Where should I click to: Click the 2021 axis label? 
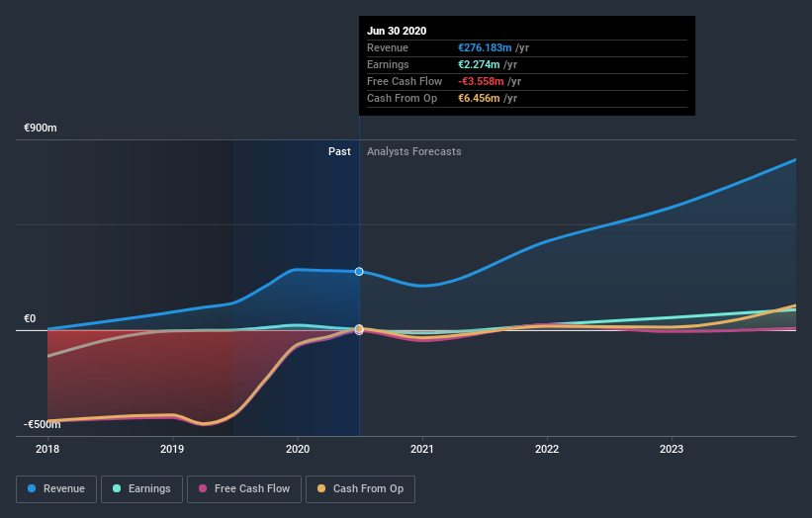tap(422, 449)
